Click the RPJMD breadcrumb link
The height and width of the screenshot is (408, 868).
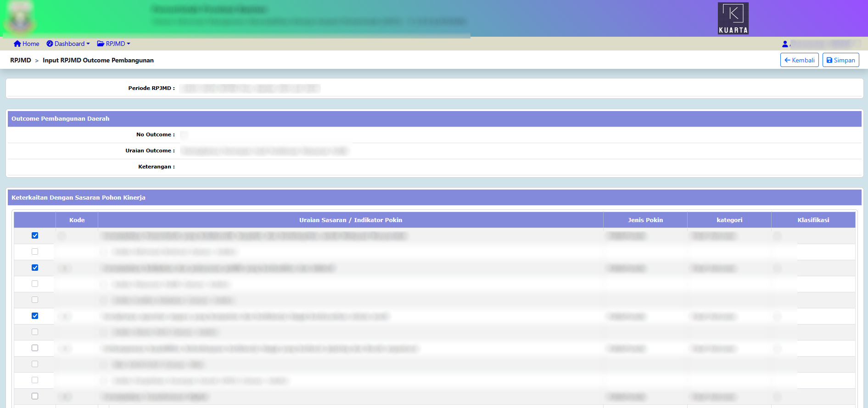(21, 60)
